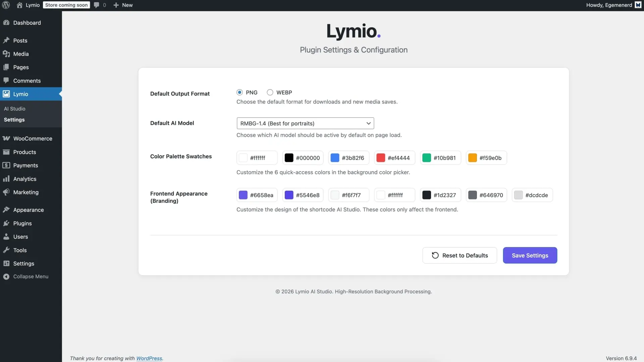Click the plus icon next to New
This screenshot has width=644, height=362.
pos(116,5)
